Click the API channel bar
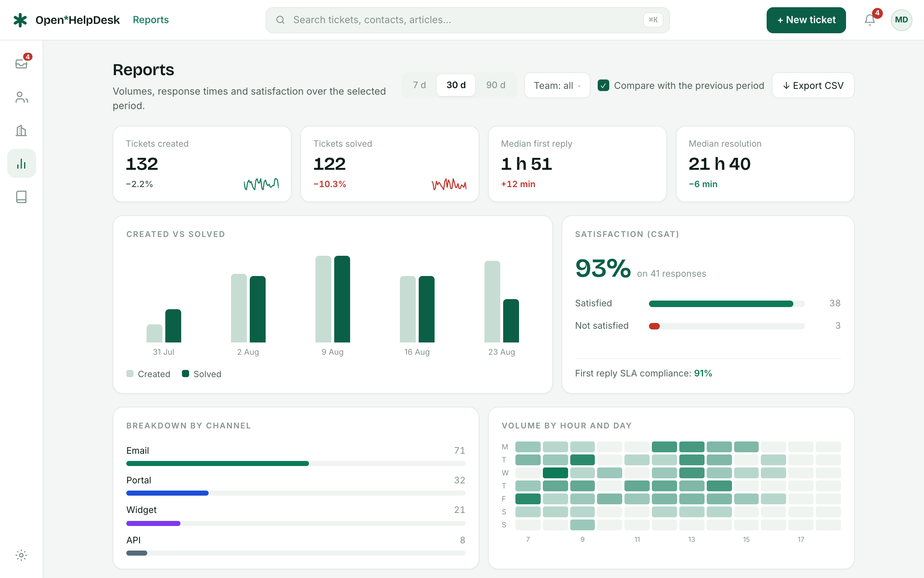924x578 pixels. pos(296,553)
